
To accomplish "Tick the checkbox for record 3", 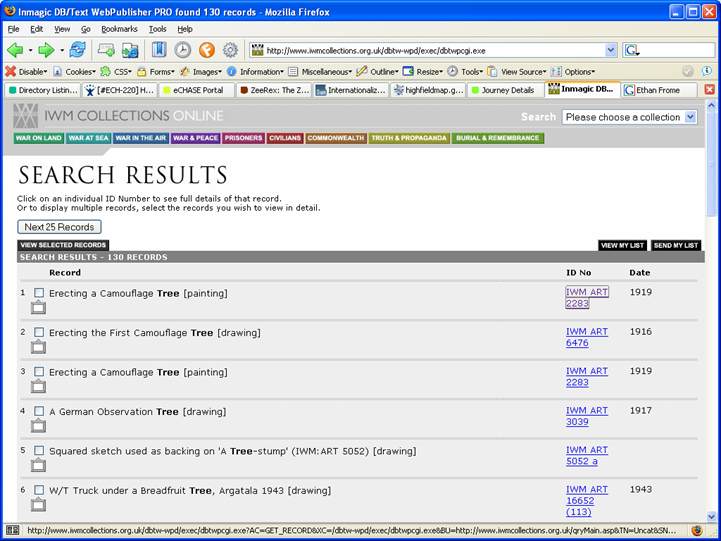I will coord(39,372).
